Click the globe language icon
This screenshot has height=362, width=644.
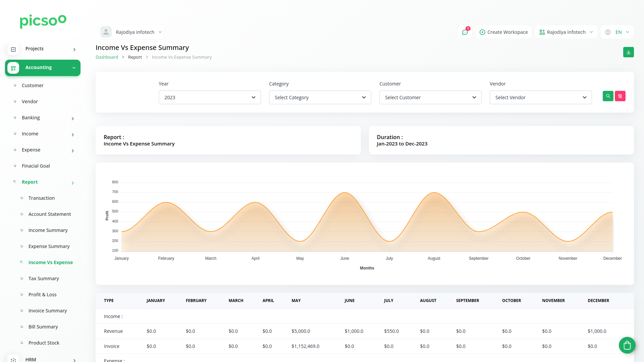(608, 32)
